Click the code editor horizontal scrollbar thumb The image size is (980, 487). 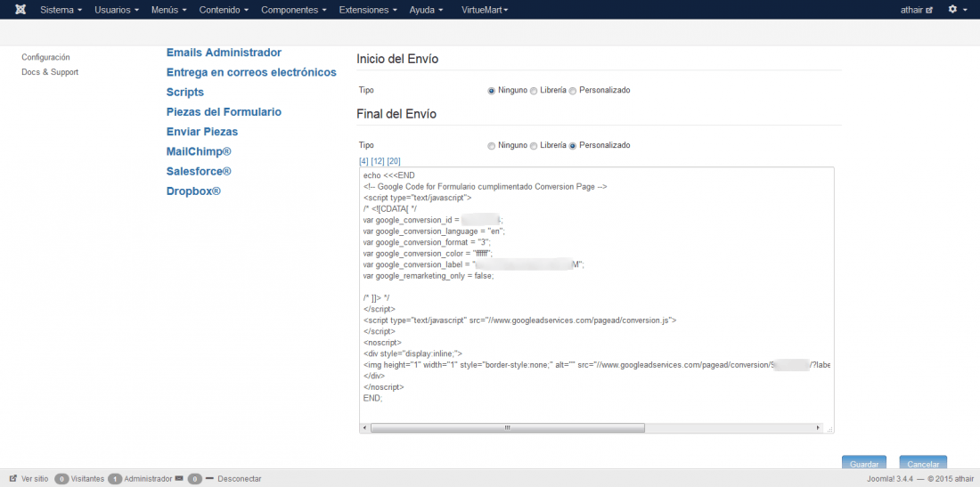point(508,427)
